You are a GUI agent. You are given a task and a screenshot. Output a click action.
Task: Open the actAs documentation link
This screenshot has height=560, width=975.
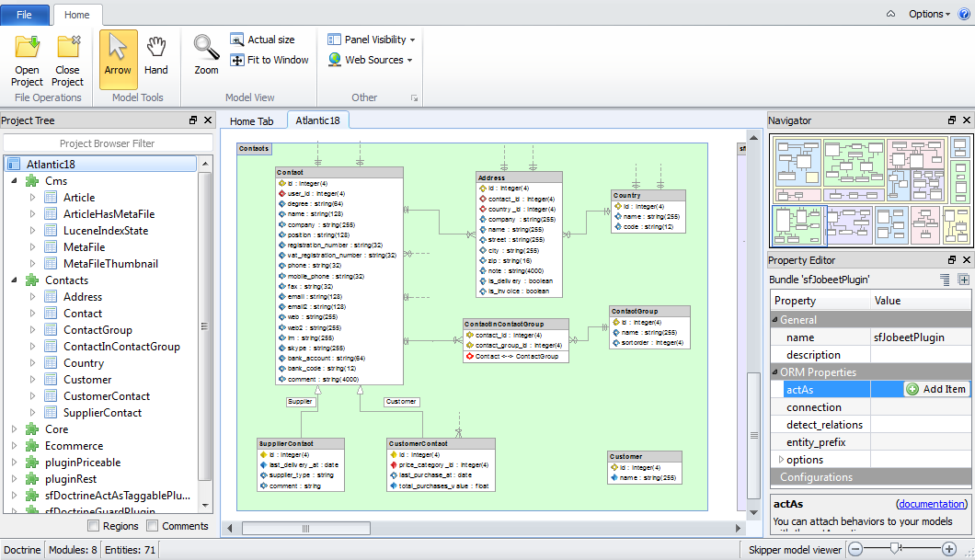(x=931, y=504)
